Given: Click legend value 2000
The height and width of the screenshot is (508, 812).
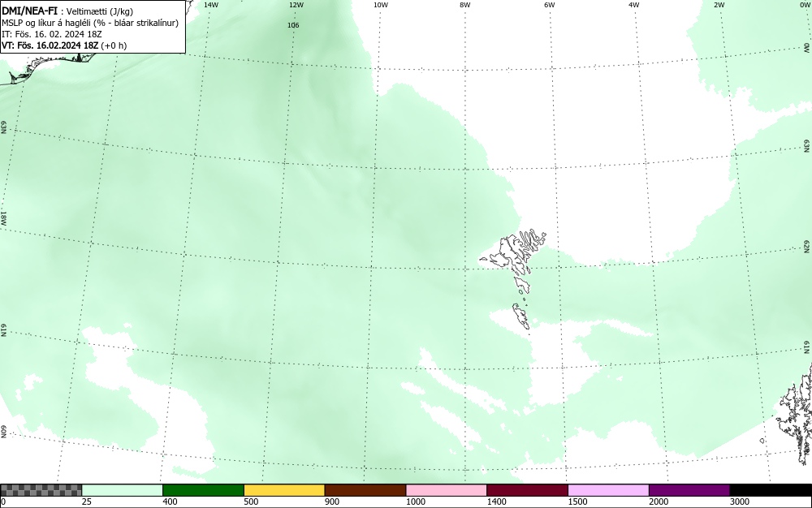Looking at the screenshot, I should [659, 502].
